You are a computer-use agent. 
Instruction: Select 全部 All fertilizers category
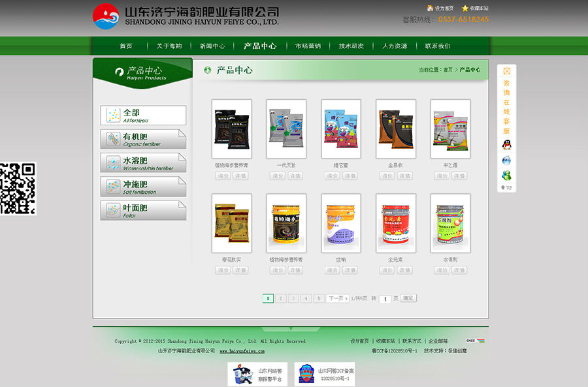click(x=143, y=116)
